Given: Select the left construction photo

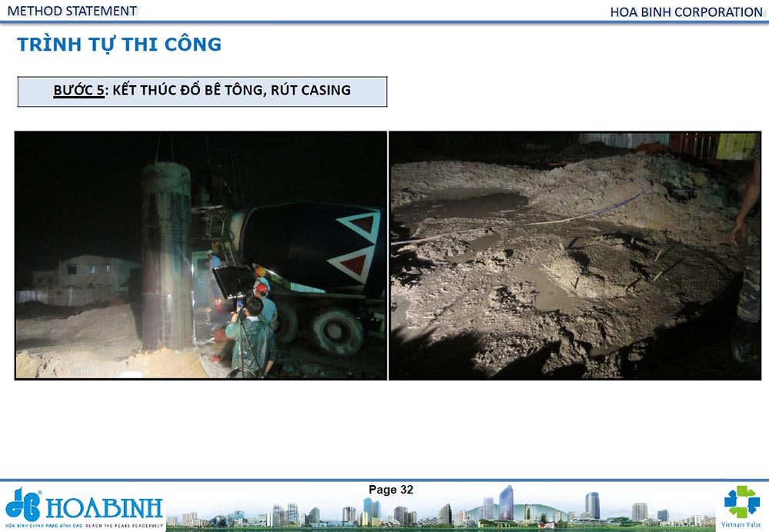Looking at the screenshot, I should click(x=201, y=255).
